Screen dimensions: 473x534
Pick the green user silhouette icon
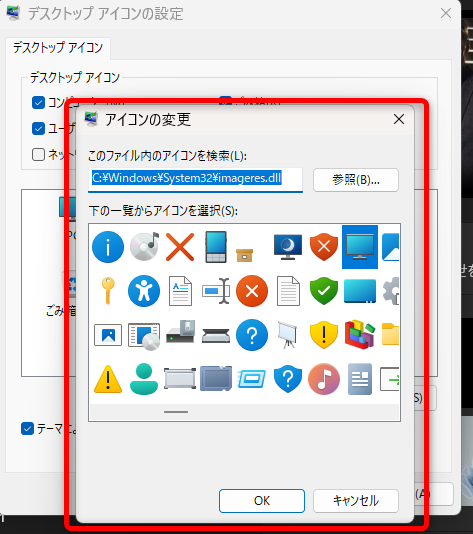(x=144, y=379)
